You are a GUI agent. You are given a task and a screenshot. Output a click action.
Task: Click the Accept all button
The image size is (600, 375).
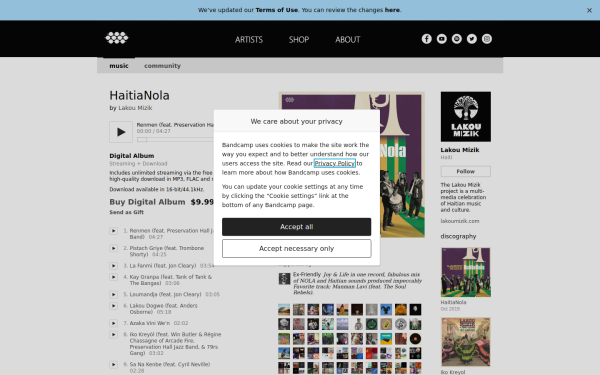(297, 227)
